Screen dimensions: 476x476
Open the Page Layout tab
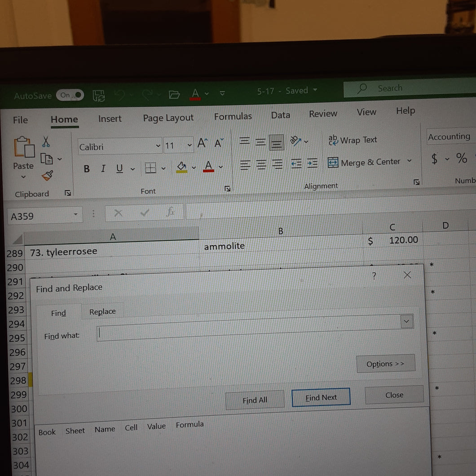(x=168, y=118)
